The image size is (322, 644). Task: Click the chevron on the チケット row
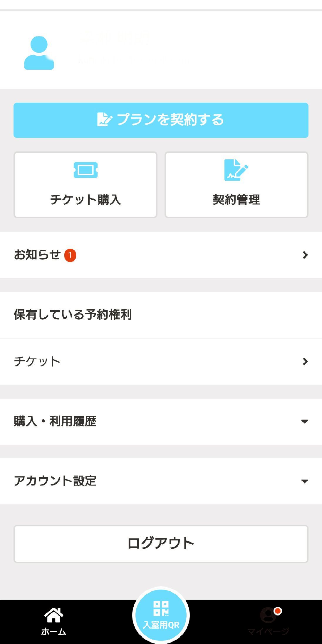pyautogui.click(x=305, y=361)
